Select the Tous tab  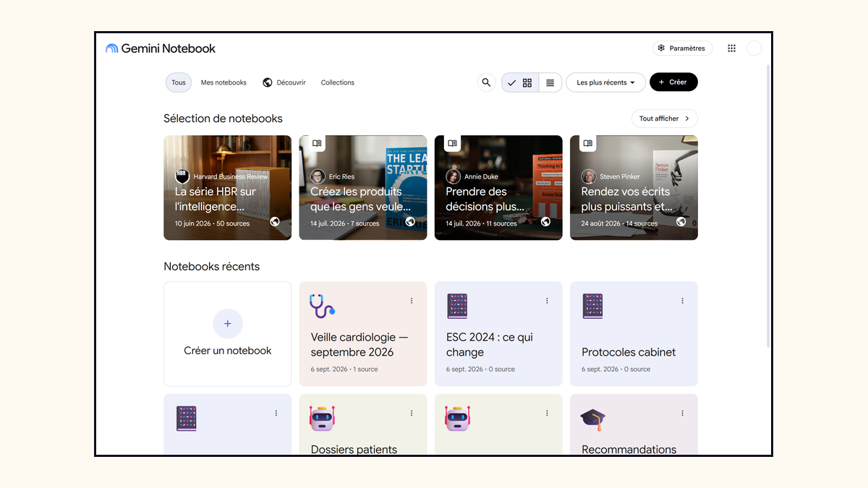click(179, 82)
